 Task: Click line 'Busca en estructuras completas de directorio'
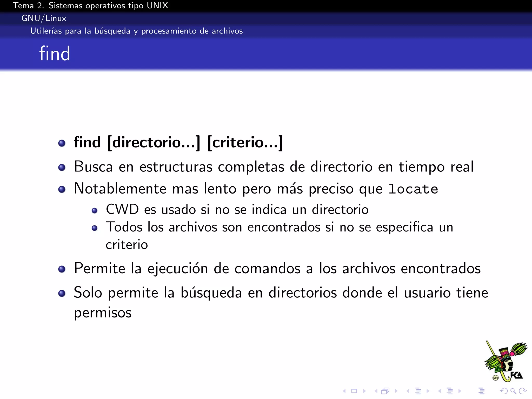click(274, 167)
